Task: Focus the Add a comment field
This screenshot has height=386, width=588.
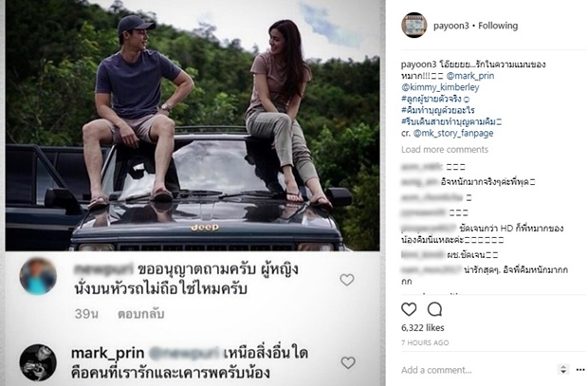Action: 476,370
